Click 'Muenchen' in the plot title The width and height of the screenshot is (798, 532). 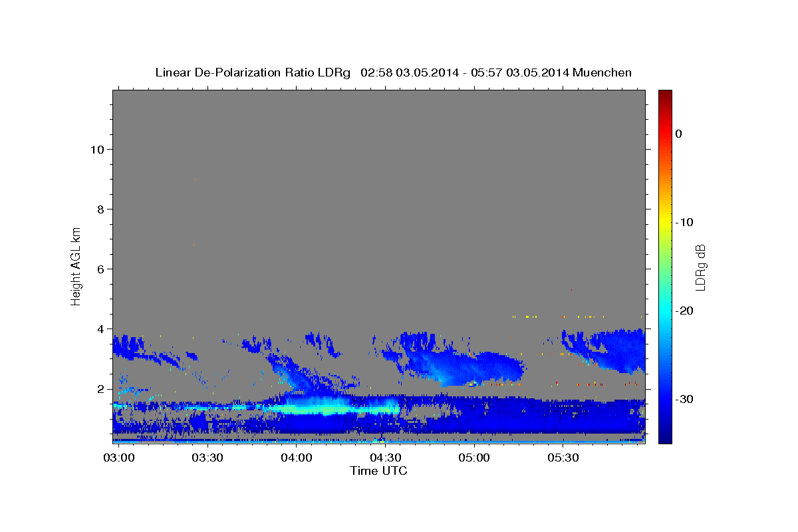click(x=602, y=72)
